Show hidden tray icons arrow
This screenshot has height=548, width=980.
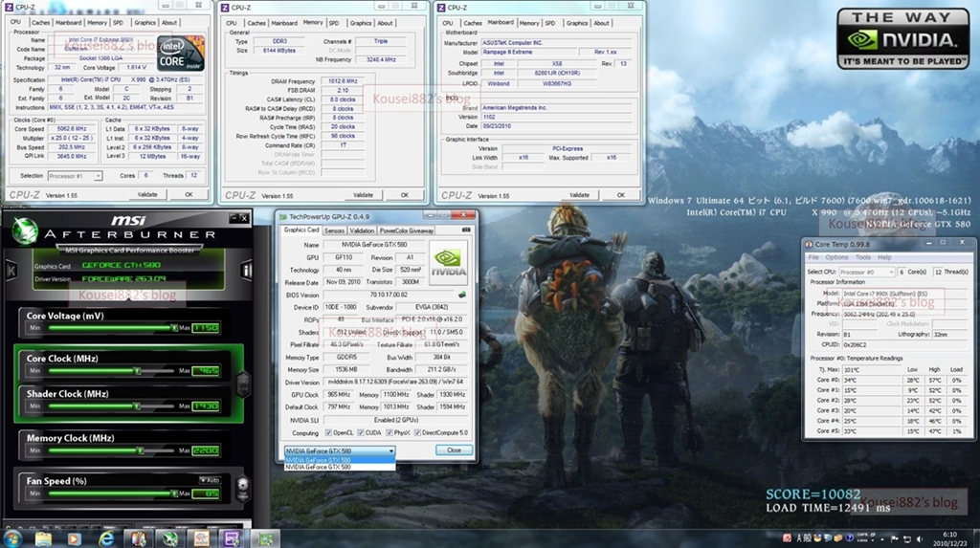(882, 538)
